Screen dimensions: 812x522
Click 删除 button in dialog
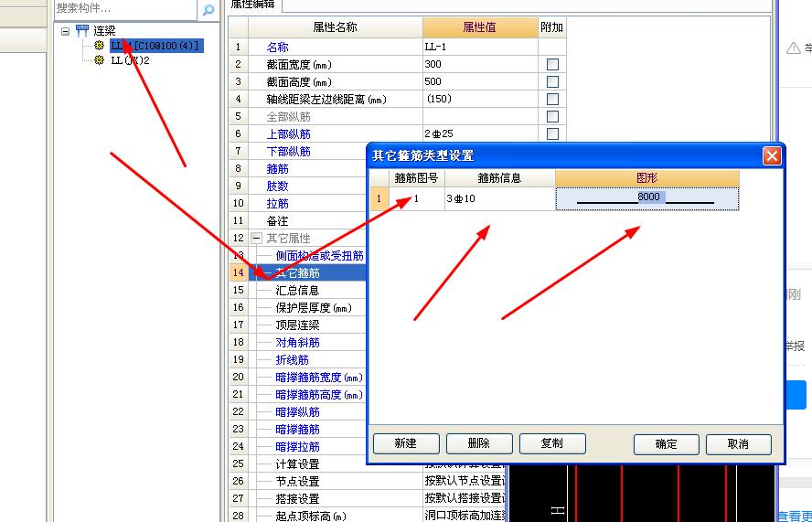tap(479, 443)
